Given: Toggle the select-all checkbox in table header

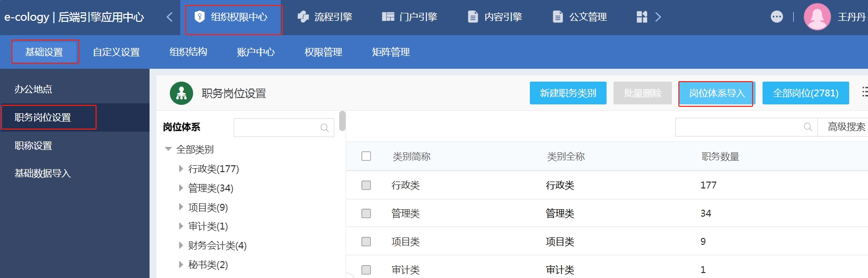Looking at the screenshot, I should (x=366, y=156).
